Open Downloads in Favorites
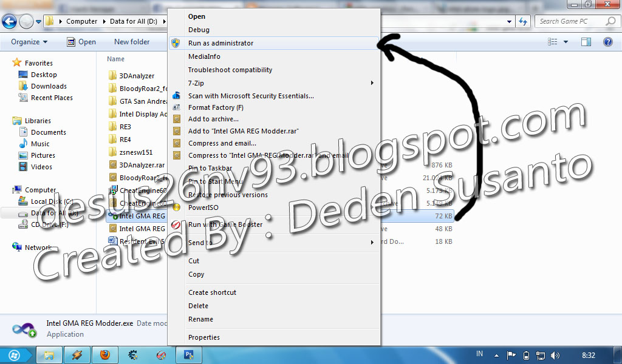 49,86
